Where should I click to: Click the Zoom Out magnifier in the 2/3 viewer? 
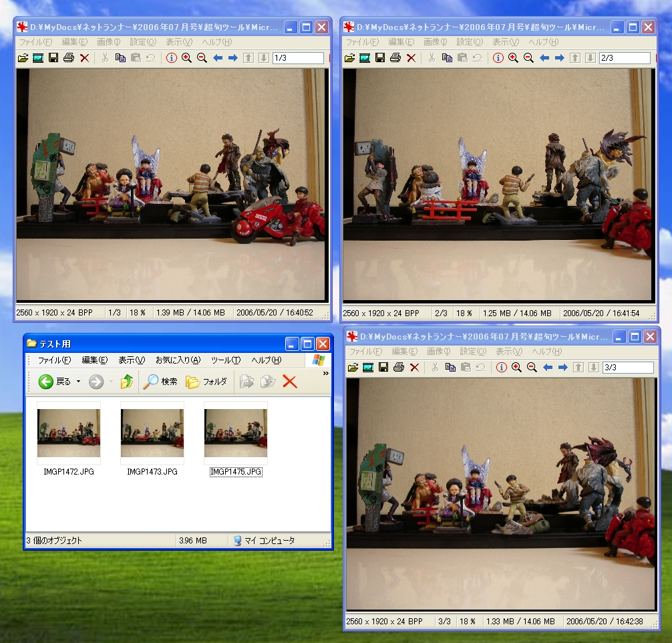pyautogui.click(x=528, y=58)
